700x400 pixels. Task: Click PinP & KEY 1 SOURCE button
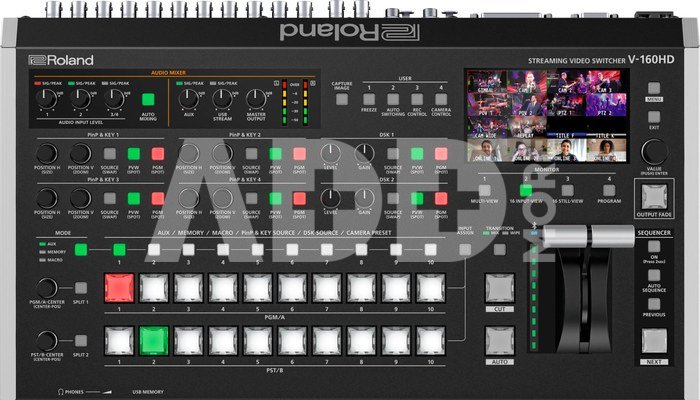110,154
